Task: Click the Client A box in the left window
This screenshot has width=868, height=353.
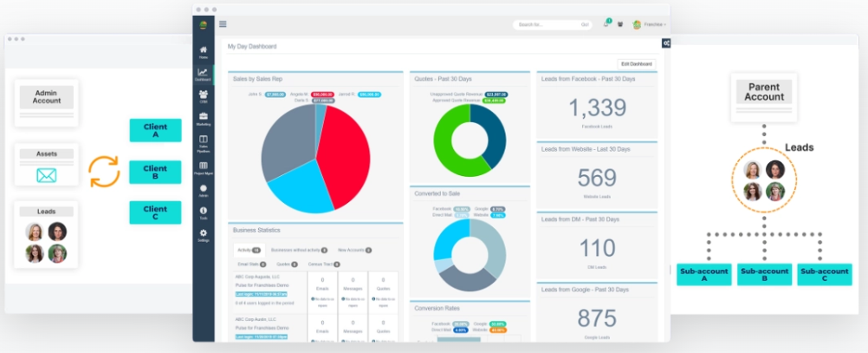Action: 156,130
